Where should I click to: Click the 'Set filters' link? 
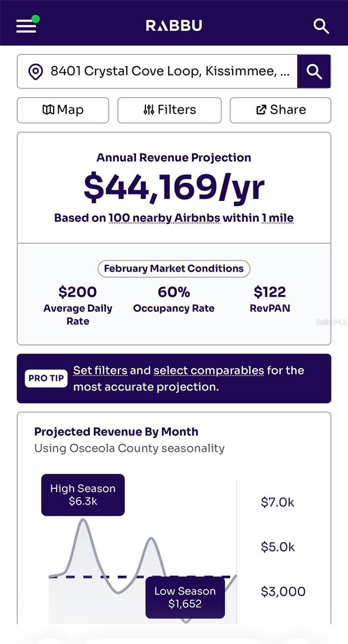[x=100, y=370]
